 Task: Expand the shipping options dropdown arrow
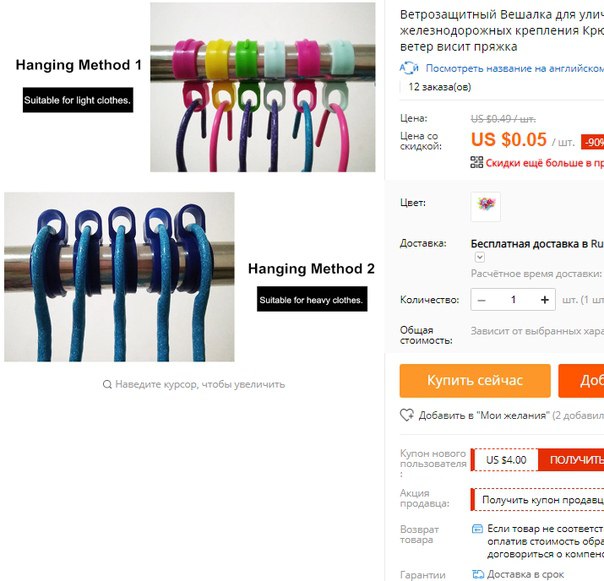[x=480, y=257]
